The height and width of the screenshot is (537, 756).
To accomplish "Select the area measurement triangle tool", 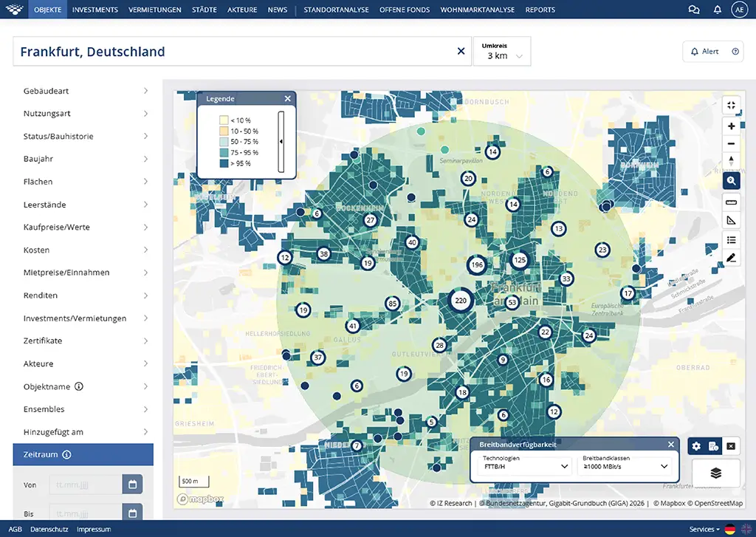I will (731, 221).
